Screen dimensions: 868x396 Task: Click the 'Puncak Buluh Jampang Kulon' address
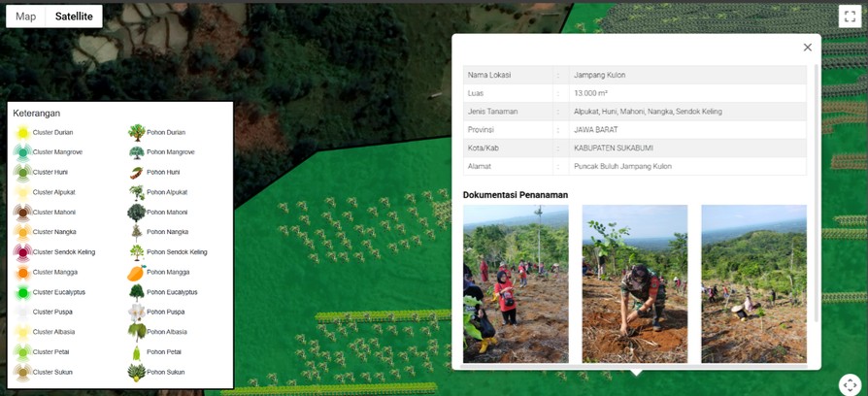622,167
